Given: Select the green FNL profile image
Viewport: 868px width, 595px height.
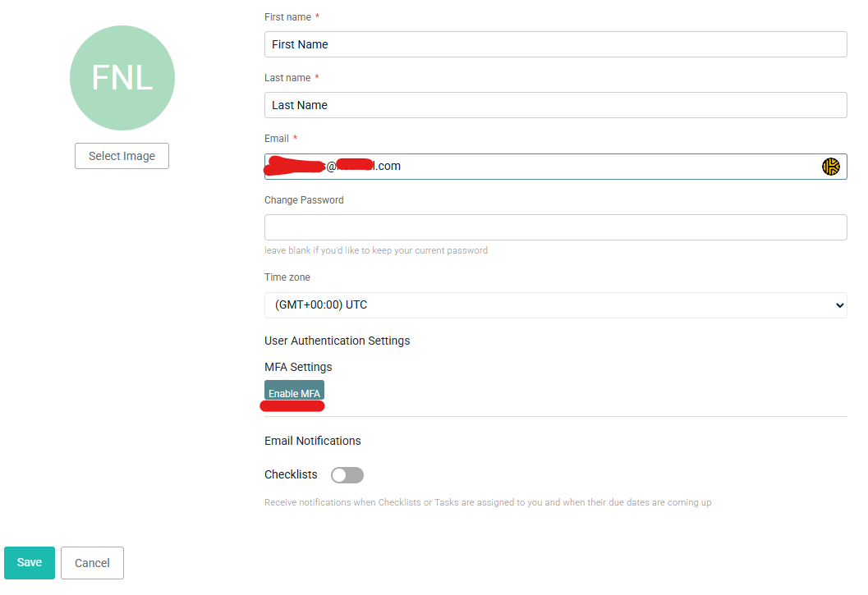Looking at the screenshot, I should point(122,77).
